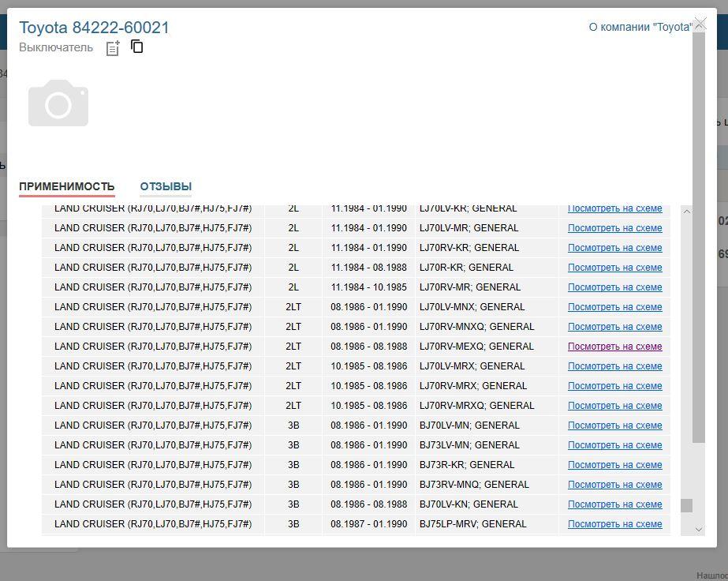728x581 pixels.
Task: Open the О компании "Toyota" link
Action: [640, 27]
